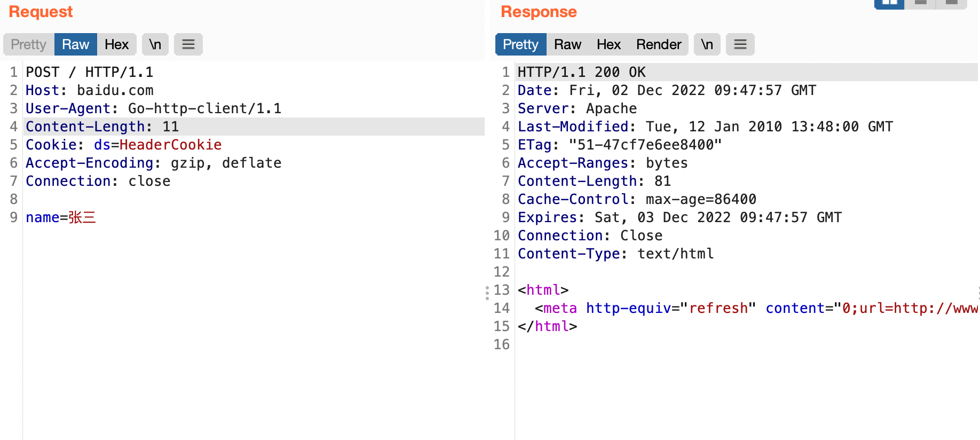Screen dimensions: 980x440
Task: Click the meta http-equiv refresh line
Action: [x=756, y=308]
